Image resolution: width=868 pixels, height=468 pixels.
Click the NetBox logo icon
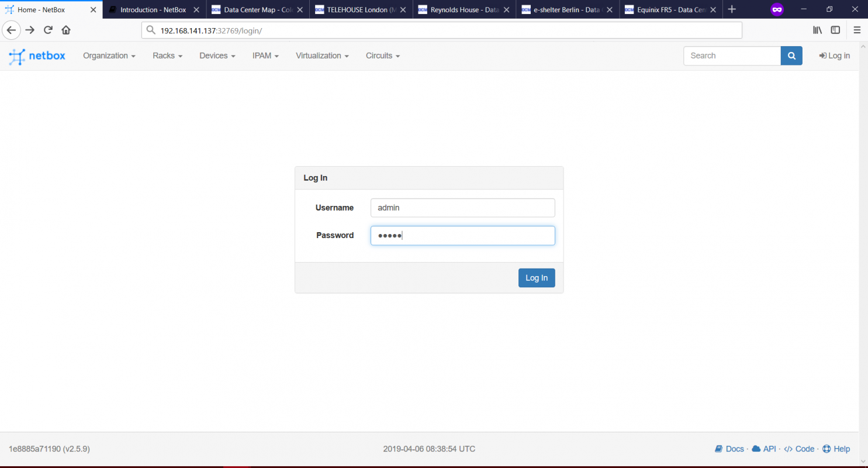17,56
